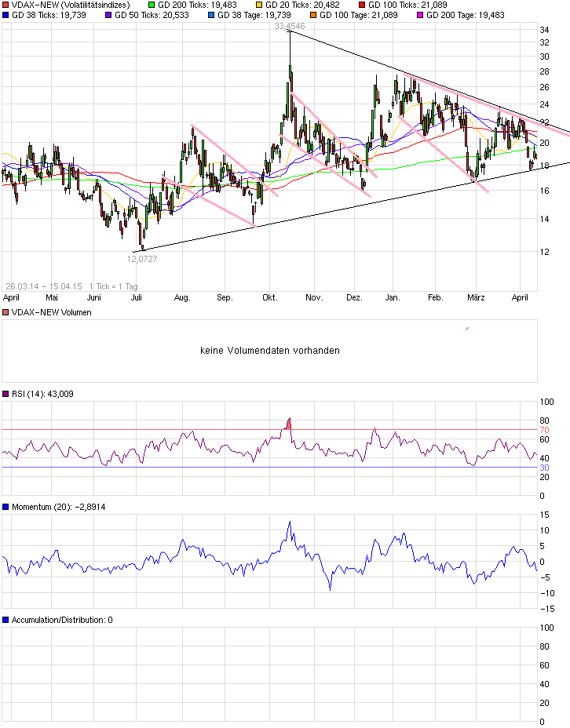570x728 pixels.
Task: Click the 'Mai' month label
Action: click(52, 297)
